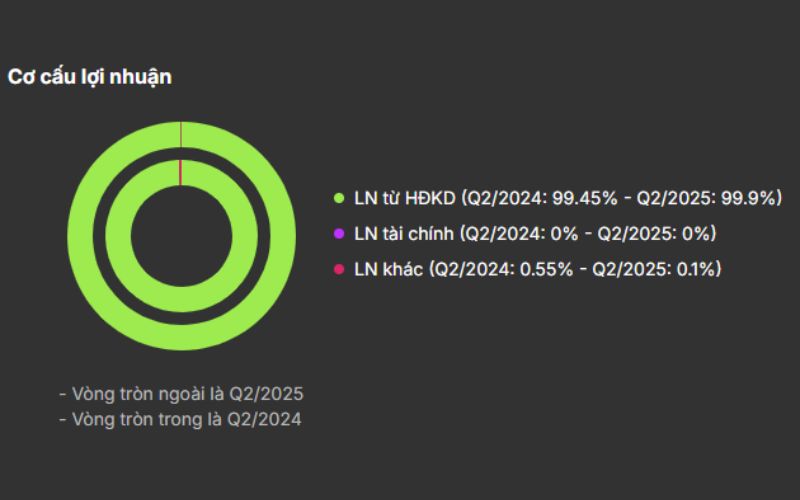The width and height of the screenshot is (800, 500).
Task: Click the "Vòng tròn ngoài là Q2/2025" note
Action: click(181, 393)
